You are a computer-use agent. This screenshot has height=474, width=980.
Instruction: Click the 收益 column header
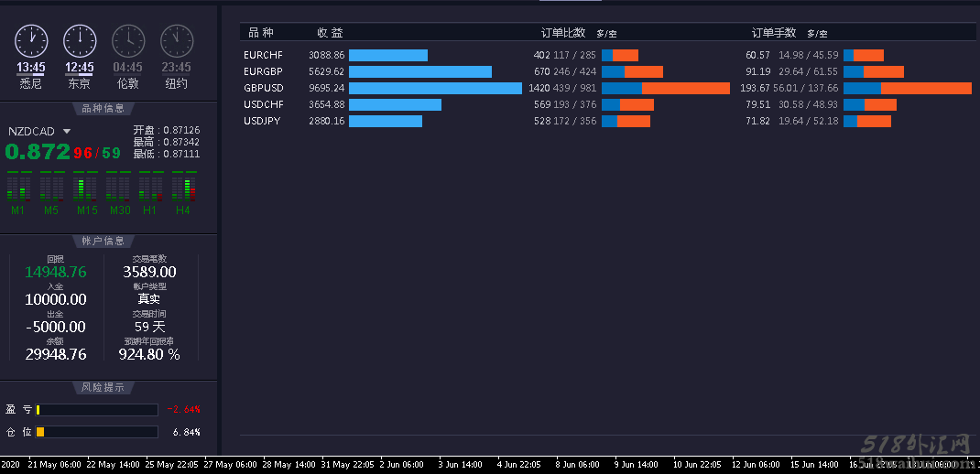click(x=330, y=33)
